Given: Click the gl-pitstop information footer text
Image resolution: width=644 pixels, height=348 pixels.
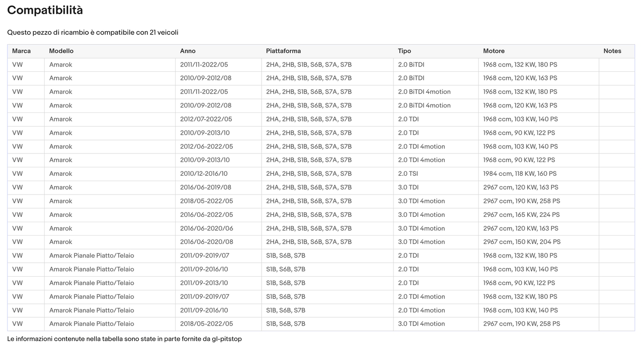Looking at the screenshot, I should click(124, 339).
